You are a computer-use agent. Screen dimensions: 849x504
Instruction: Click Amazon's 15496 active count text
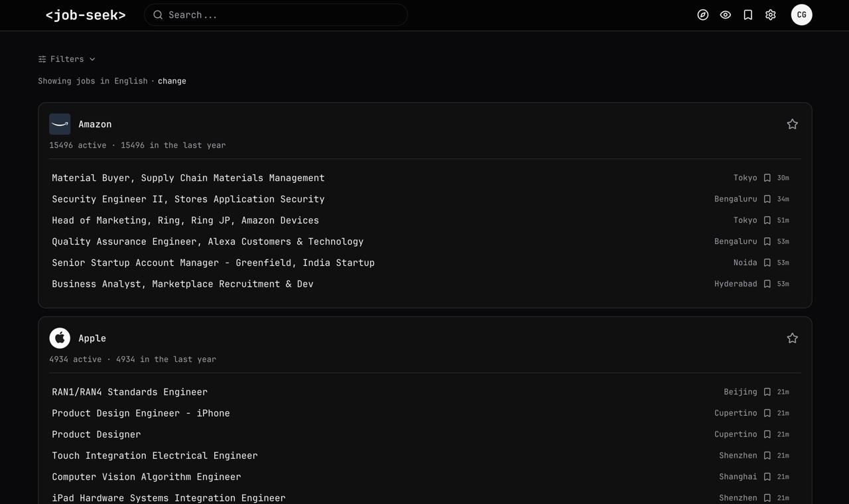(78, 145)
